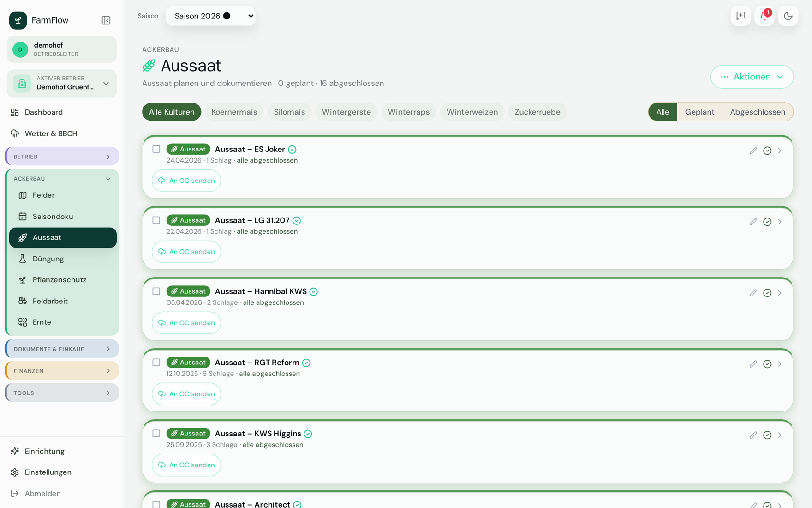Filter by Winterraps
Viewport: 812px width, 508px height.
click(x=409, y=112)
